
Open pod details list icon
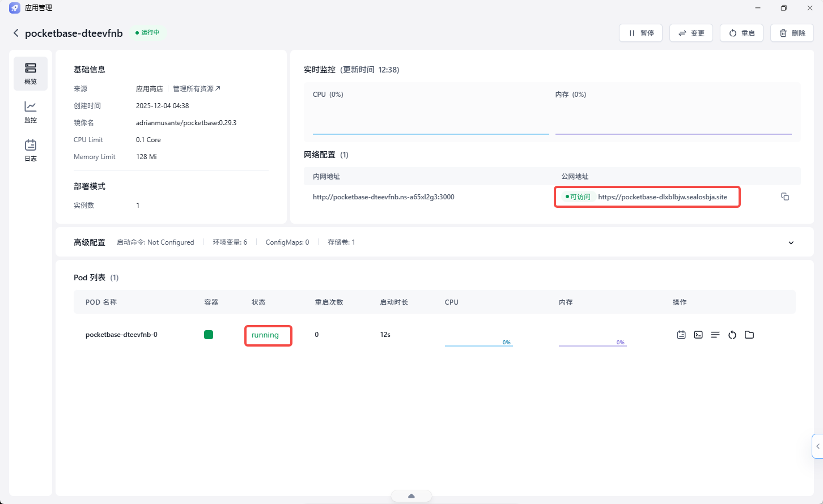715,335
